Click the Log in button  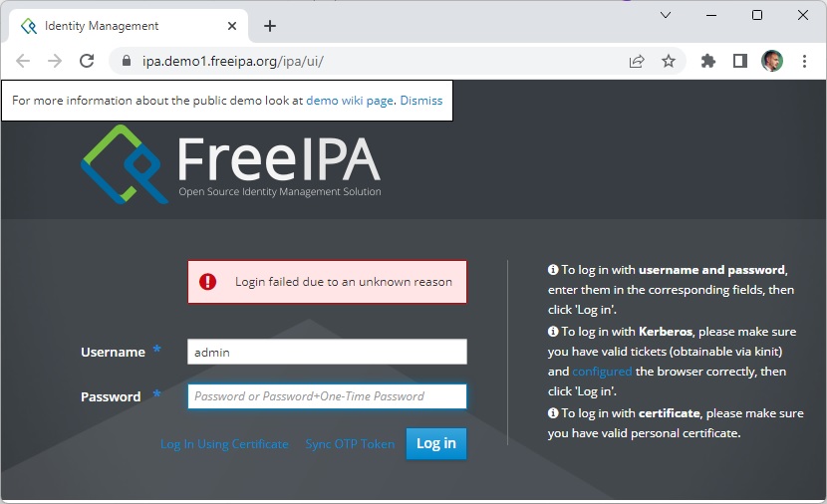pos(436,443)
